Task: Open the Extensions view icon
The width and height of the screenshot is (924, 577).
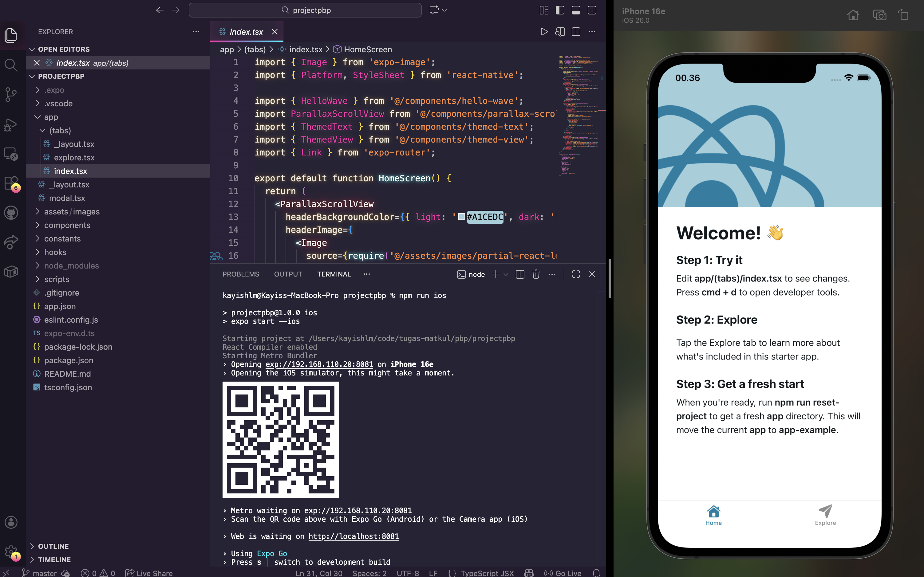Action: click(11, 183)
